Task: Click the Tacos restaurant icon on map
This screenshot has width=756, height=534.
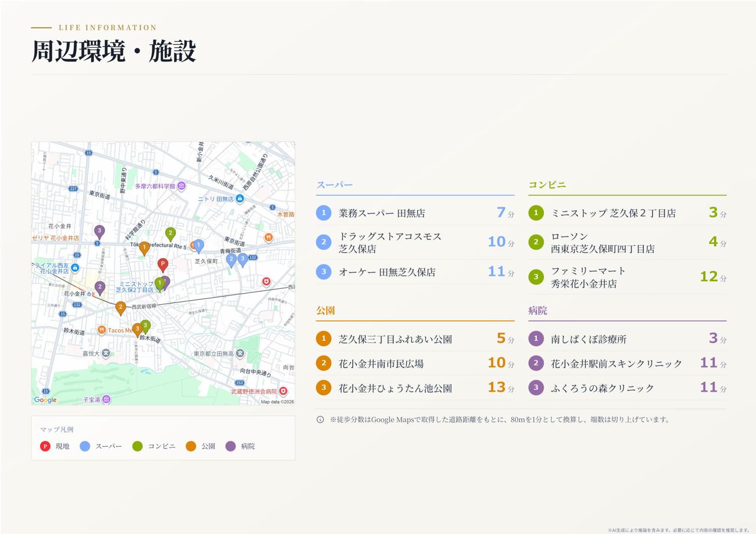Action: point(102,330)
